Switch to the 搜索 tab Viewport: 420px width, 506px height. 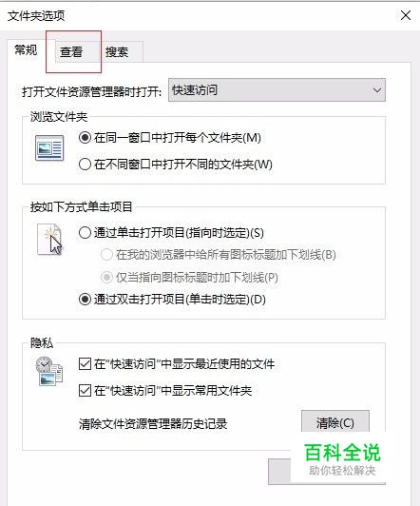117,51
